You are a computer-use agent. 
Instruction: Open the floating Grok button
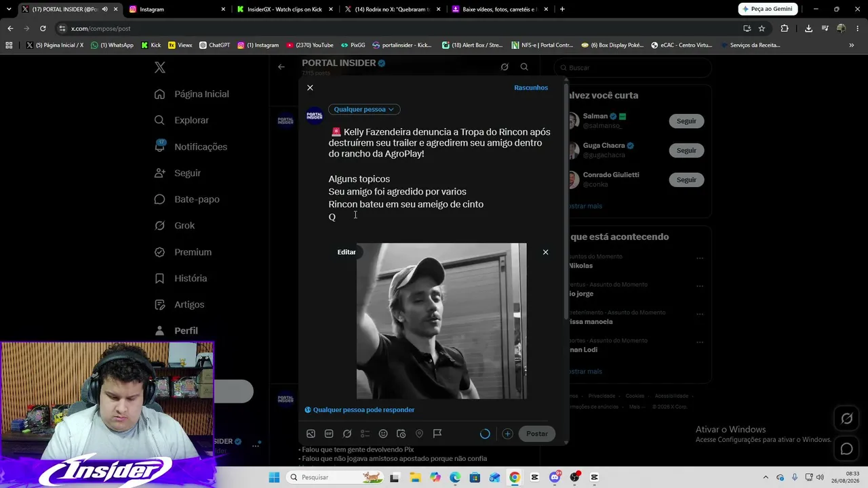coord(847,419)
